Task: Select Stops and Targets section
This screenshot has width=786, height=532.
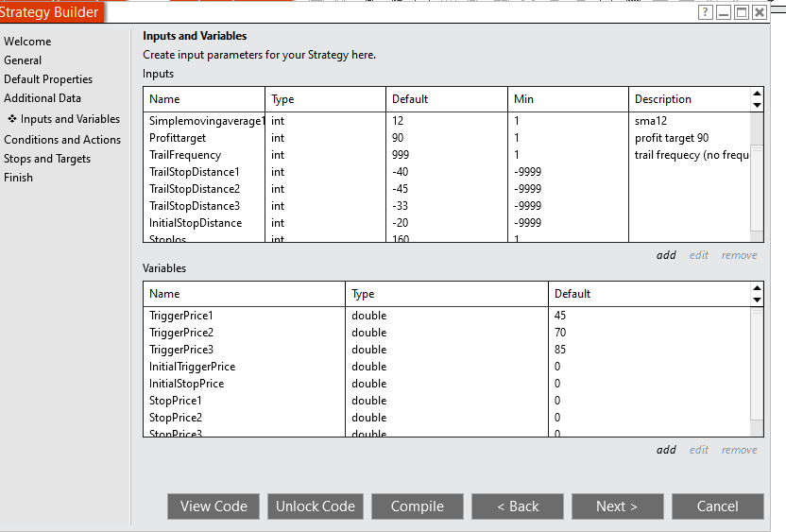Action: [x=47, y=159]
